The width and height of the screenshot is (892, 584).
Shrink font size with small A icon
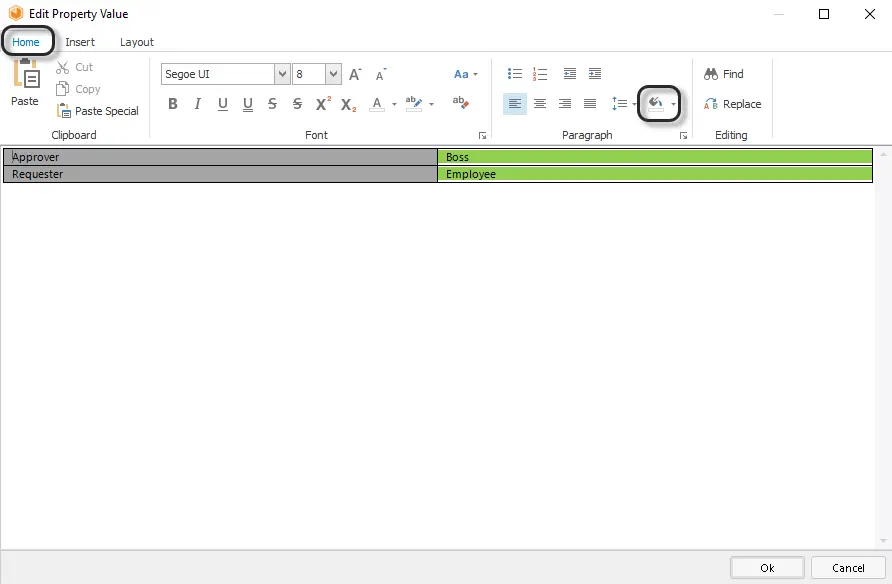click(381, 74)
